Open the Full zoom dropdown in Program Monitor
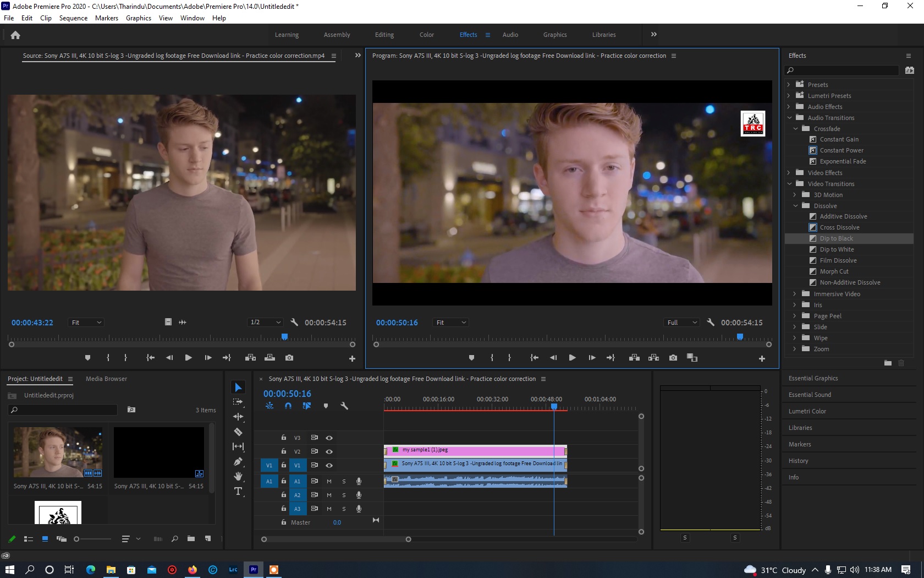The height and width of the screenshot is (578, 924). [x=681, y=322]
